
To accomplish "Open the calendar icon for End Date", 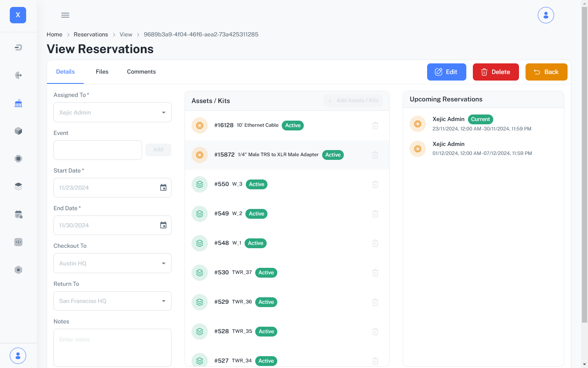I will (x=163, y=225).
